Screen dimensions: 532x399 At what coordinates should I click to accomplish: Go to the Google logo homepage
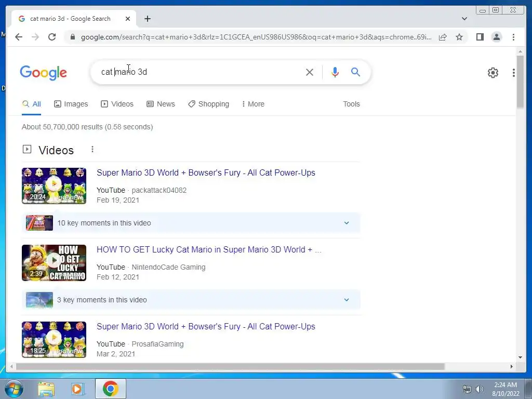[44, 73]
